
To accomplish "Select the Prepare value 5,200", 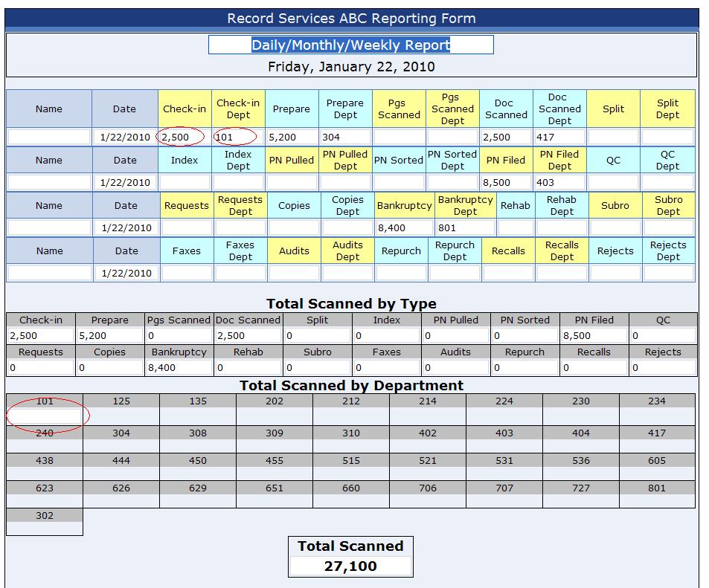I will pos(292,136).
